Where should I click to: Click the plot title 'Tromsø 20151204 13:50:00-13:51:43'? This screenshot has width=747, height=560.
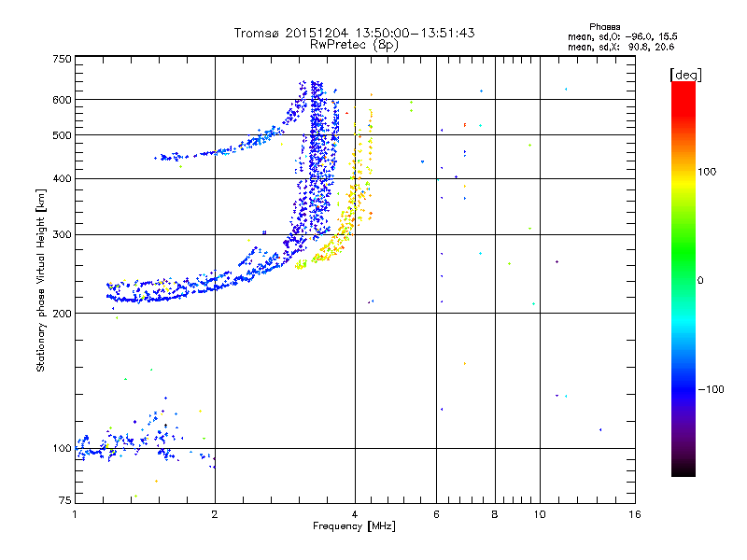click(354, 33)
